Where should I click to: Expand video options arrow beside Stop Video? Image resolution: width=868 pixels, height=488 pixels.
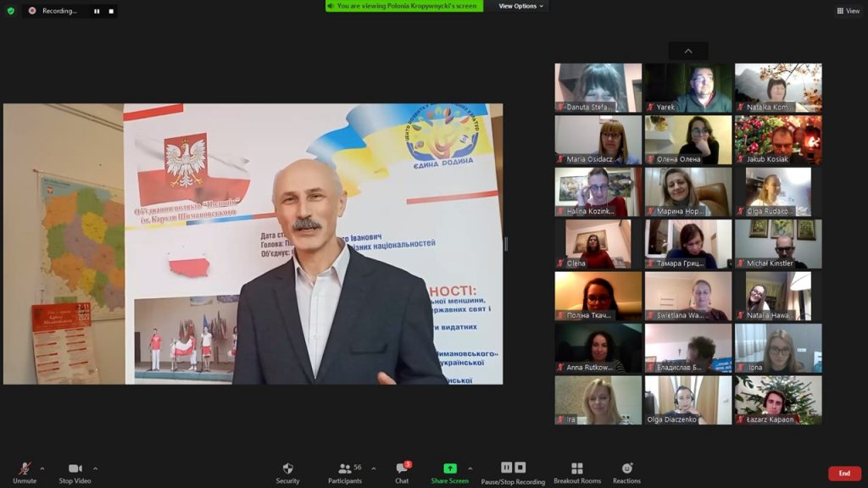[95, 469]
